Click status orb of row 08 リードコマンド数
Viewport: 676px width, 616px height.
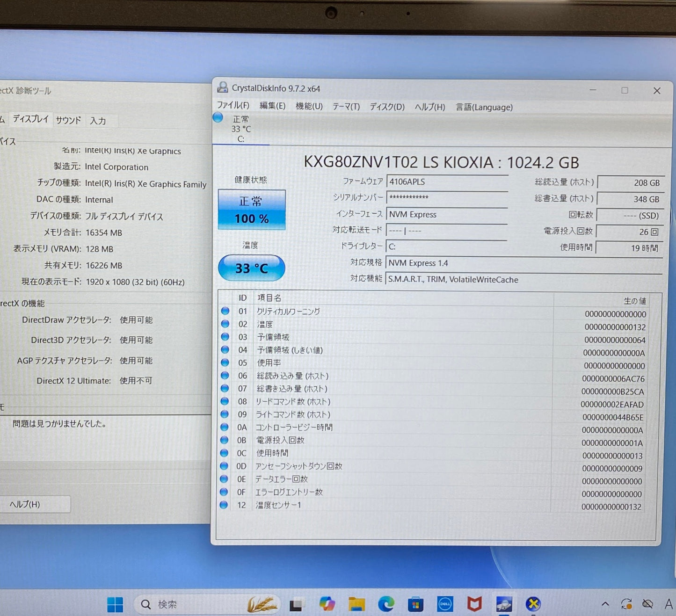225,401
